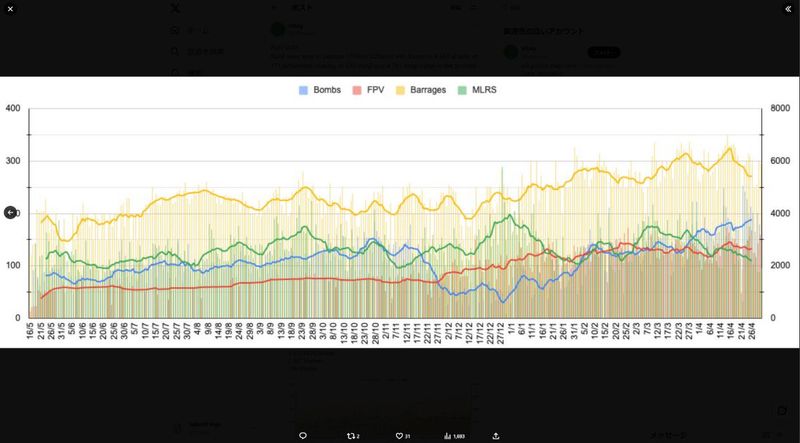
Task: Repost using the retweet arrows icon
Action: pyautogui.click(x=351, y=436)
